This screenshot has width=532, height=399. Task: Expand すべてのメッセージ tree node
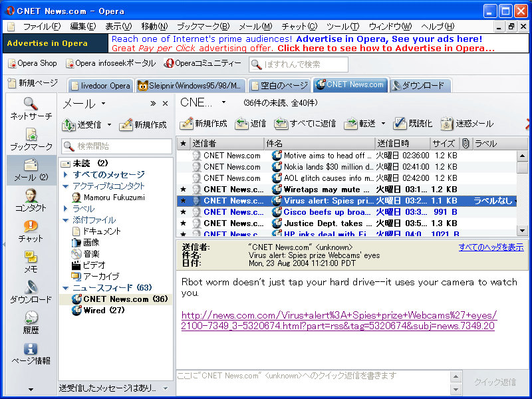pyautogui.click(x=66, y=175)
